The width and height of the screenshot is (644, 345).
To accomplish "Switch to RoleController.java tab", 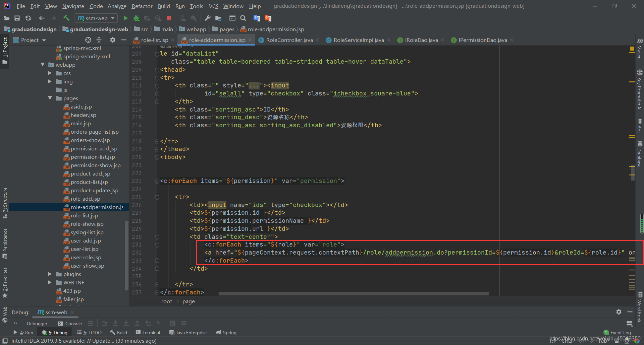I will (289, 40).
